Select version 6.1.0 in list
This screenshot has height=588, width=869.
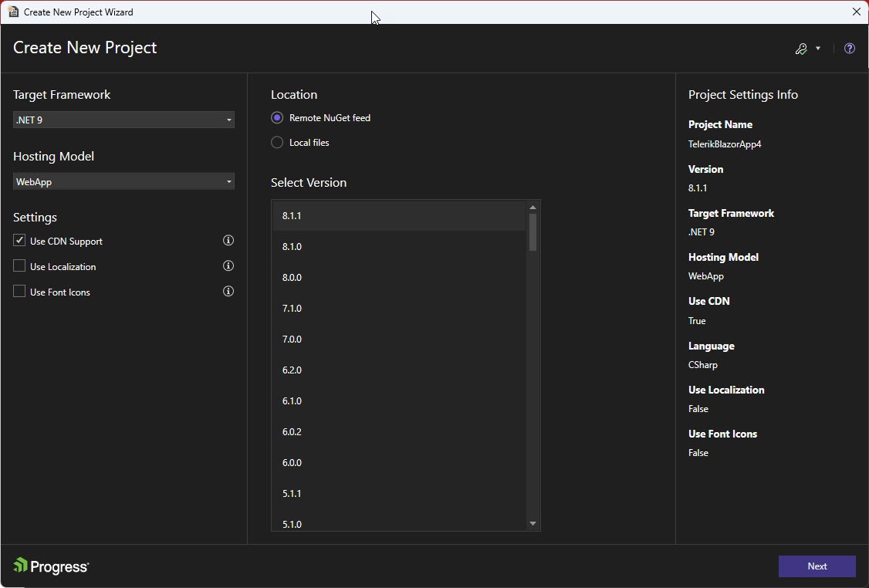[x=399, y=400]
